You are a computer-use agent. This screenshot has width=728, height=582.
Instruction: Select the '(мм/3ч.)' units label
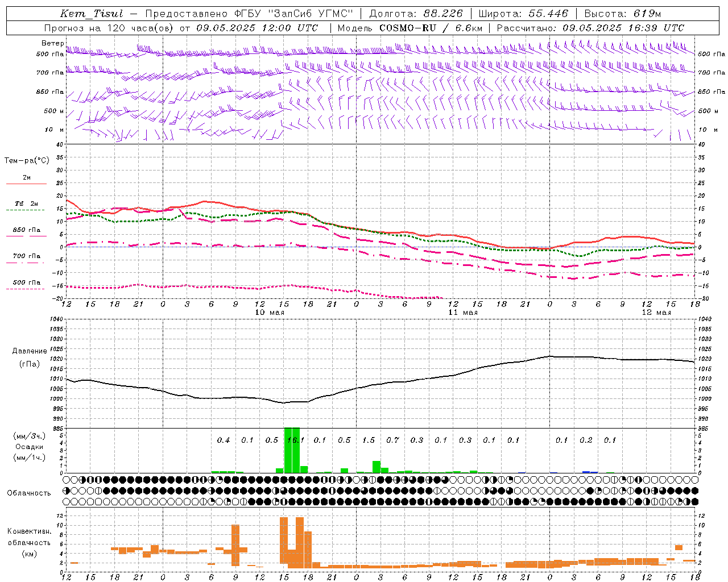(29, 436)
